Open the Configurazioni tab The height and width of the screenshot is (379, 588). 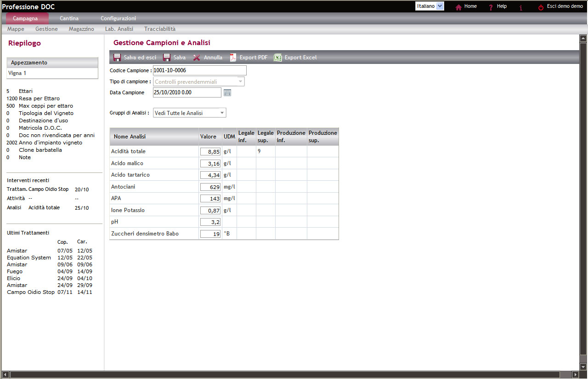coord(118,18)
